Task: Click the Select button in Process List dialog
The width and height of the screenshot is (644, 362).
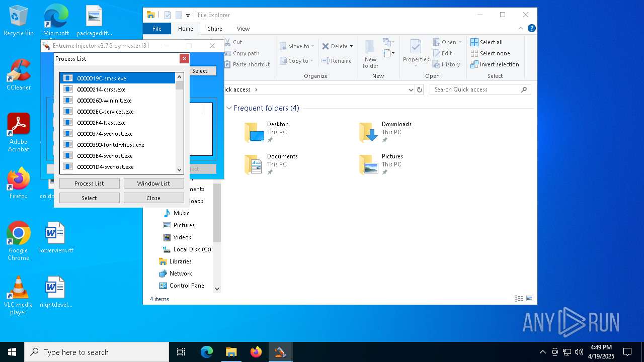Action: point(89,198)
